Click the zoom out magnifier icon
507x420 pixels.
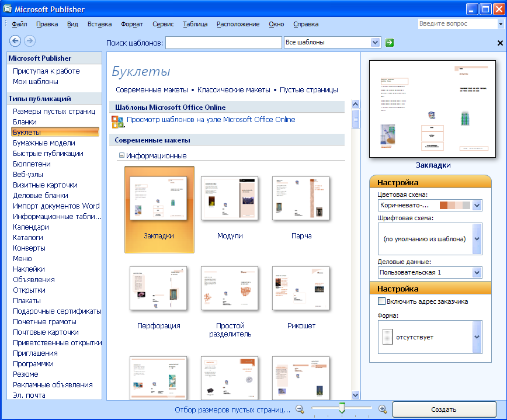[300, 409]
